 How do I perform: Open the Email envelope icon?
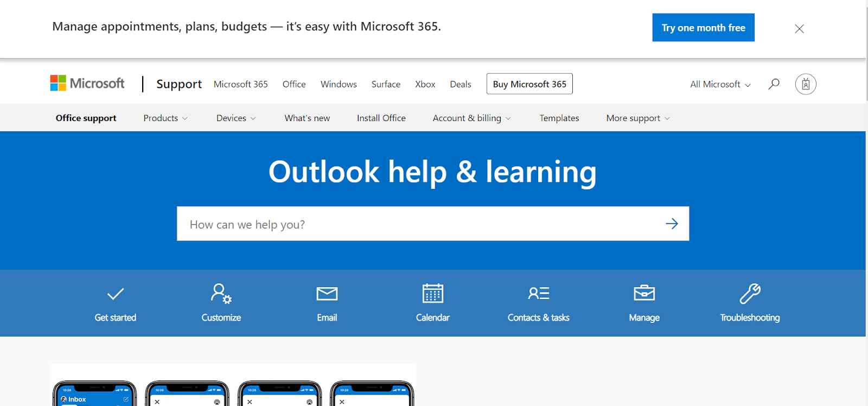(x=327, y=294)
